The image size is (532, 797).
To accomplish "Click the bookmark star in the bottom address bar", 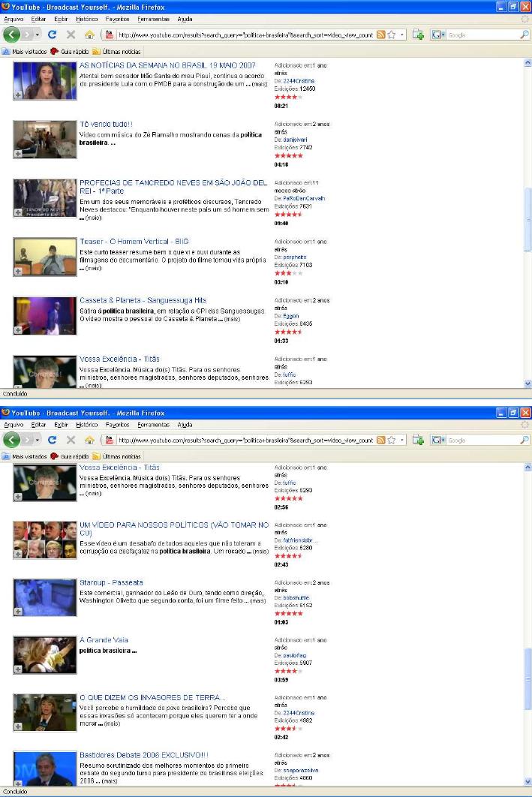I will point(392,440).
